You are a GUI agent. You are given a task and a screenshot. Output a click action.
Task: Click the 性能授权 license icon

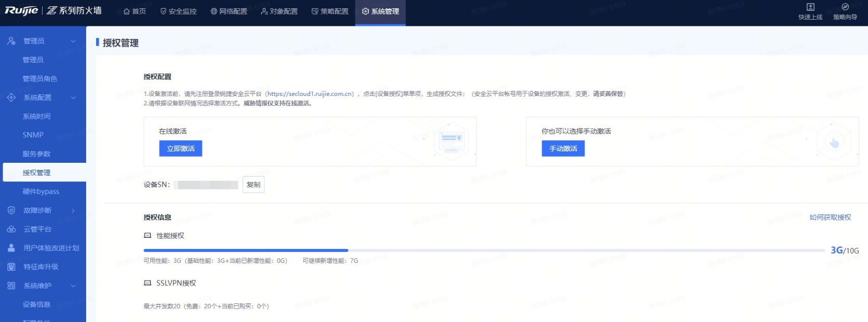(x=147, y=235)
